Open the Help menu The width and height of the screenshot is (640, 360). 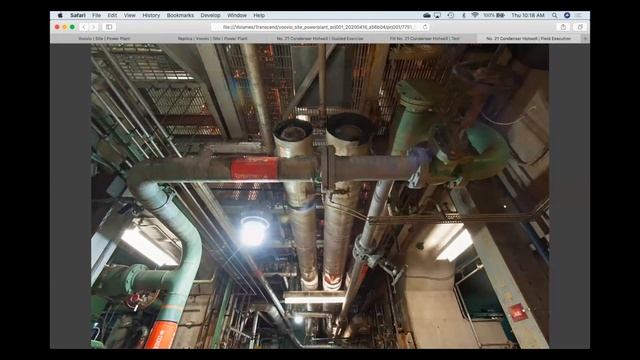click(259, 15)
